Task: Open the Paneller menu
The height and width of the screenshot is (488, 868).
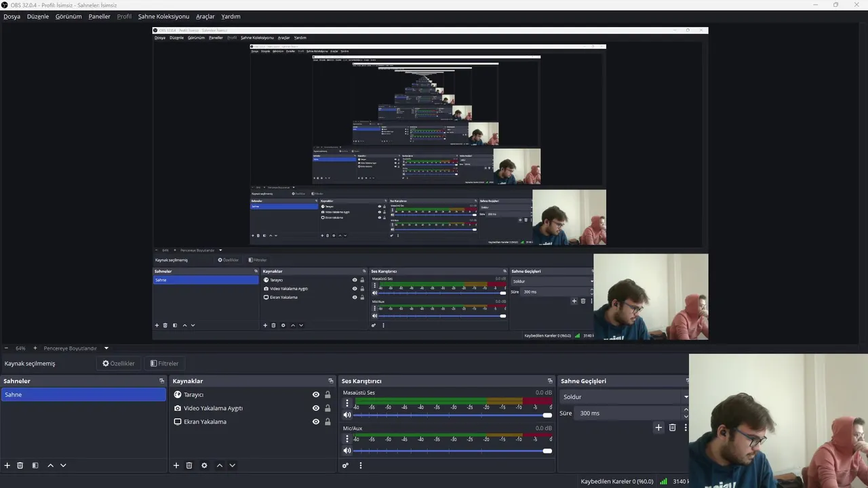Action: pos(99,16)
